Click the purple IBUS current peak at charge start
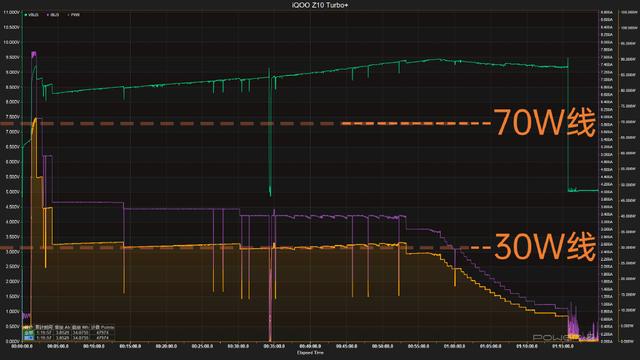 pos(34,54)
